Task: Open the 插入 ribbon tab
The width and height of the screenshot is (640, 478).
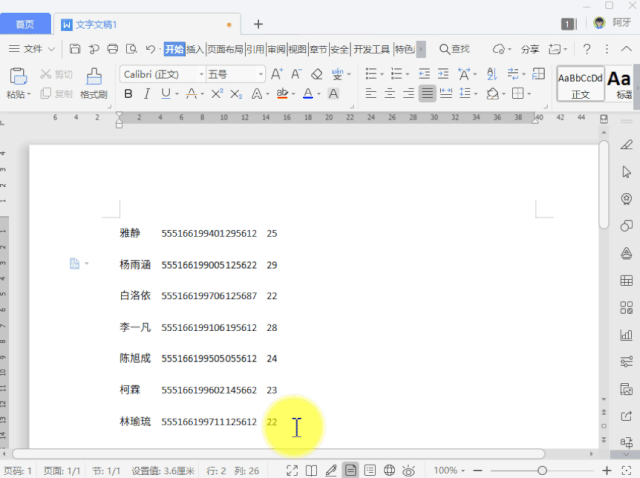Action: (195, 49)
